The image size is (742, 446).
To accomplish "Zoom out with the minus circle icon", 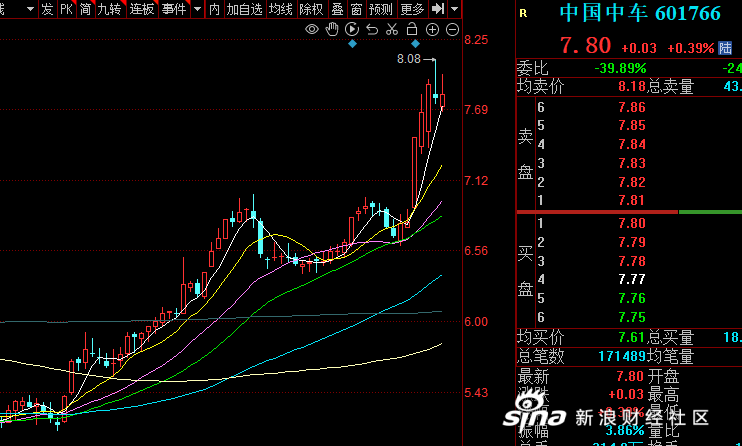I will point(453,30).
